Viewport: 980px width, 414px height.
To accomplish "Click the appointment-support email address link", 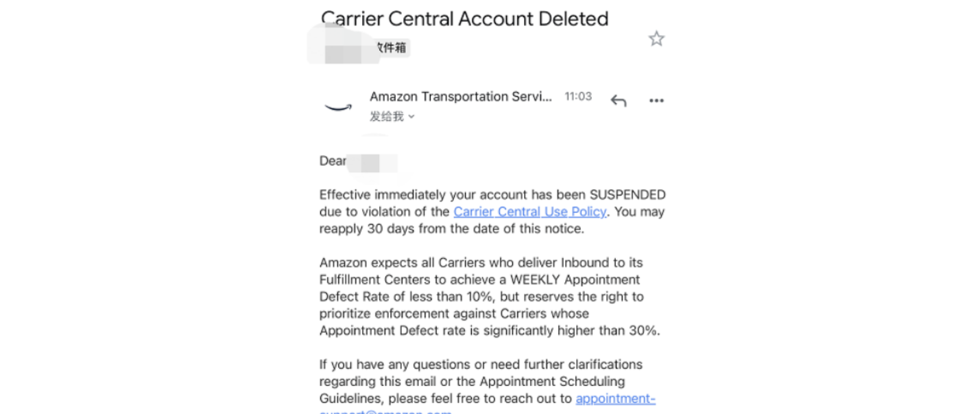I will click(615, 398).
